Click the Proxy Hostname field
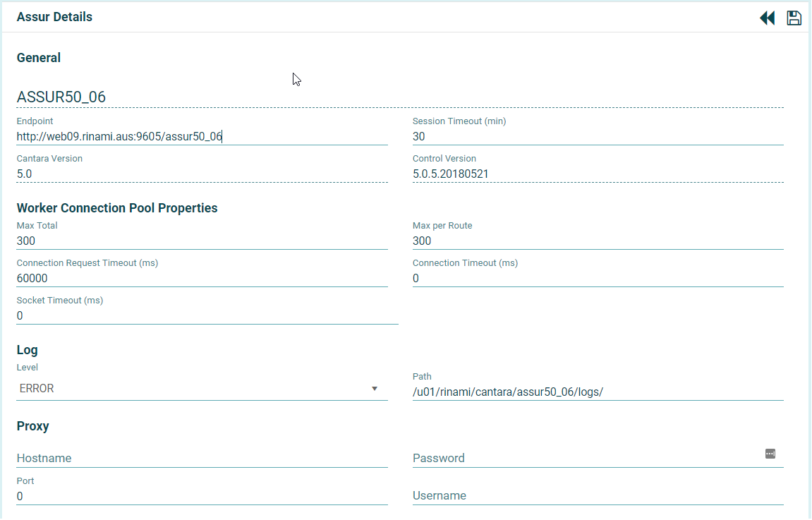 [x=202, y=459]
